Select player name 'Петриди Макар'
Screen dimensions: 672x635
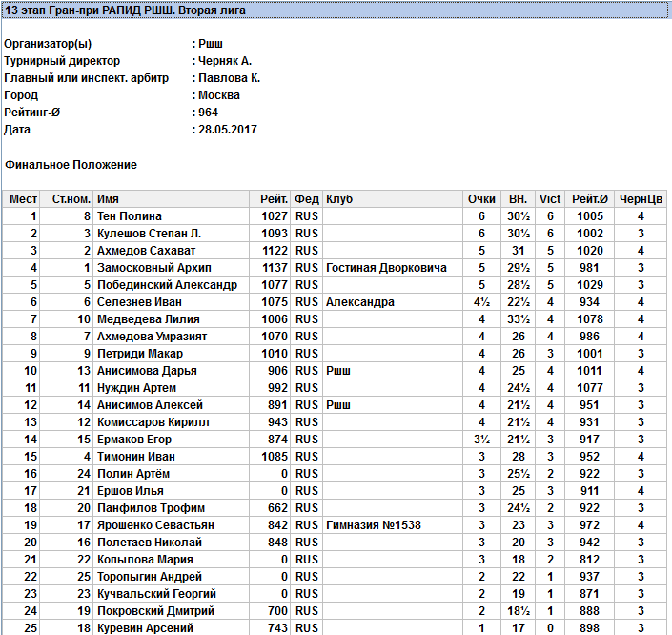coord(140,354)
